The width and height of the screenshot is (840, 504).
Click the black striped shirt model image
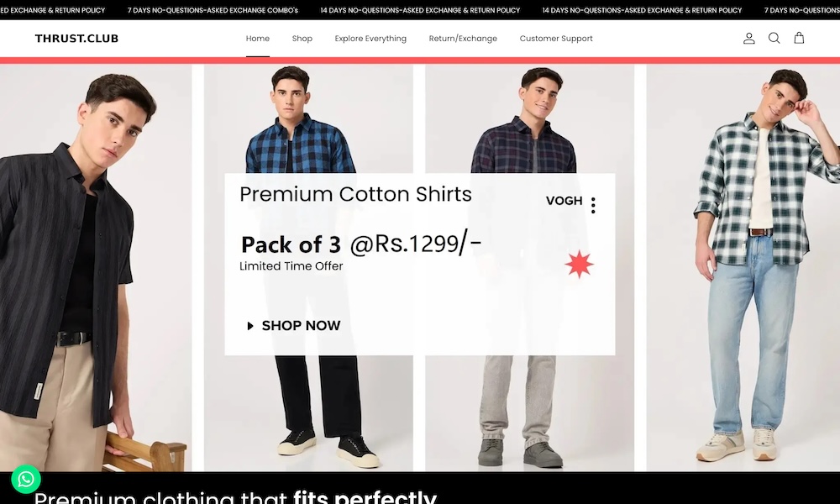(x=96, y=268)
